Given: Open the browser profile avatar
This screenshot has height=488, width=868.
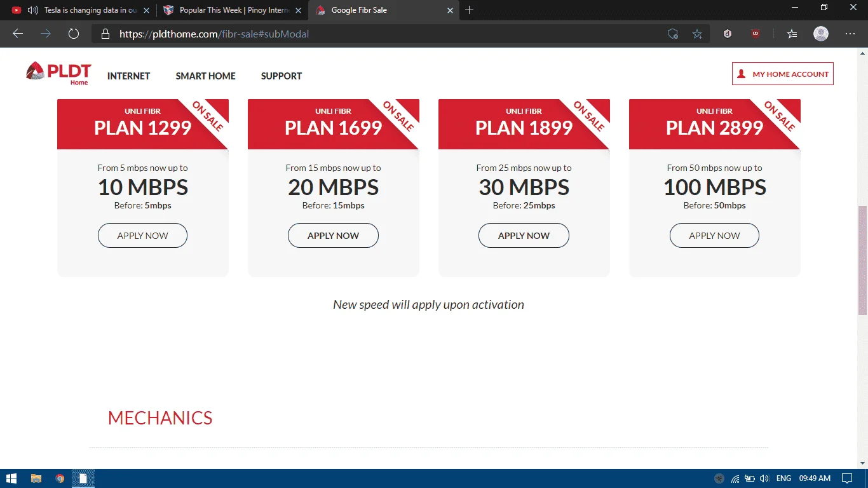Looking at the screenshot, I should [821, 34].
